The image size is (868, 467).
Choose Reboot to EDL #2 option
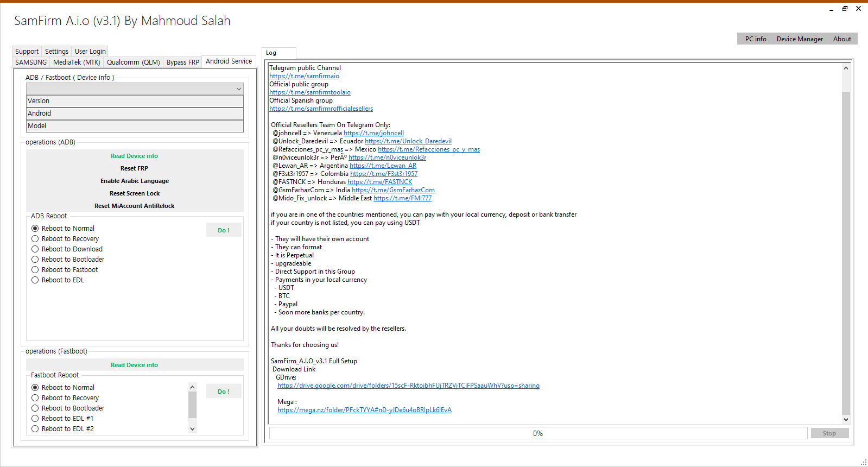62,429
